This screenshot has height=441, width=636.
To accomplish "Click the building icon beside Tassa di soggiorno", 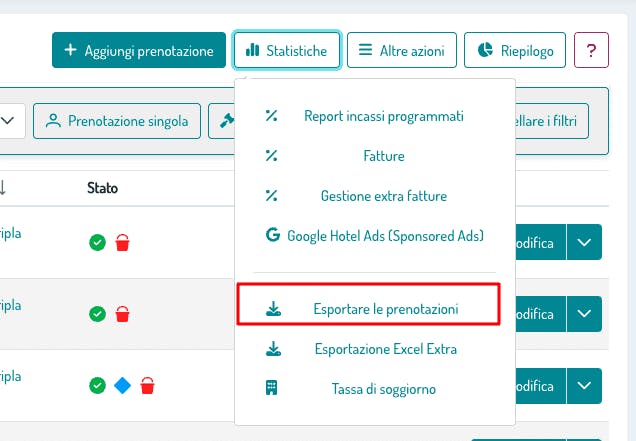I will pyautogui.click(x=272, y=388).
